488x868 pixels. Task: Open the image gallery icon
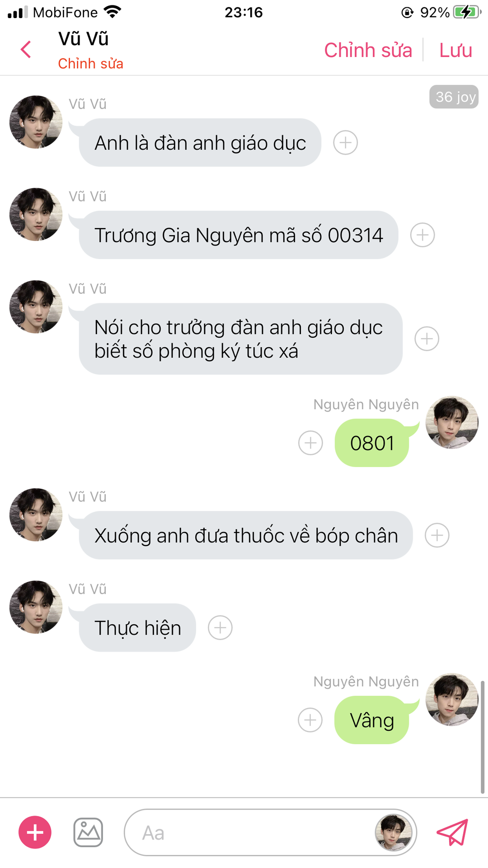88,832
